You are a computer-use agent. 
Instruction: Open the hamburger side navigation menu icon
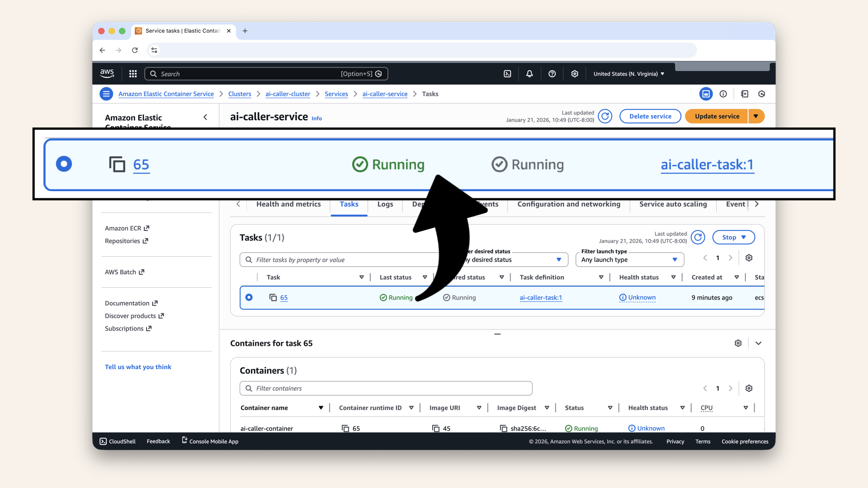(x=106, y=94)
